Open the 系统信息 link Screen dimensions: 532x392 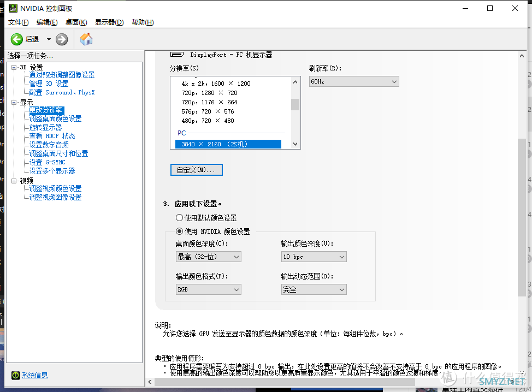pos(35,375)
